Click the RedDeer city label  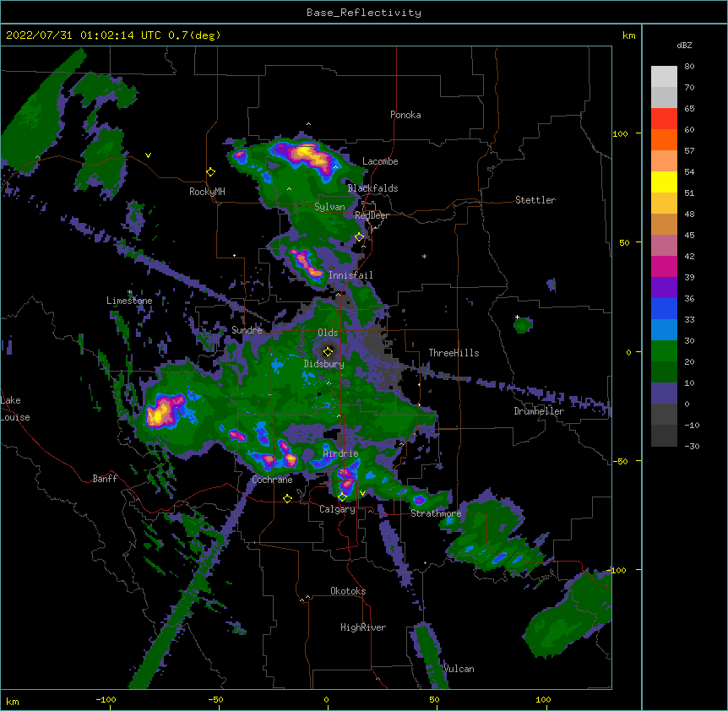(x=372, y=215)
